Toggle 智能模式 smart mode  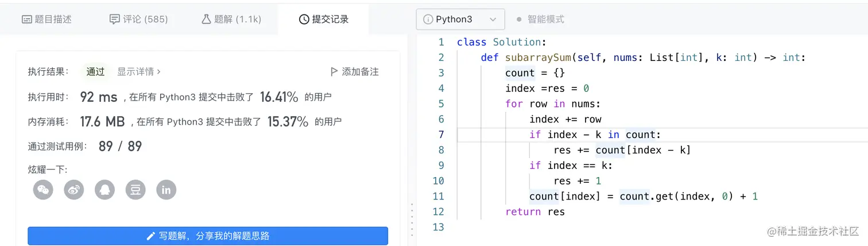540,20
